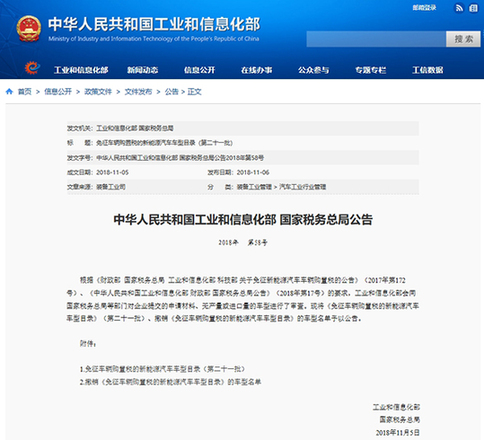This screenshot has height=440, width=484.
Task: Click the 附件 label
Action: (x=88, y=343)
